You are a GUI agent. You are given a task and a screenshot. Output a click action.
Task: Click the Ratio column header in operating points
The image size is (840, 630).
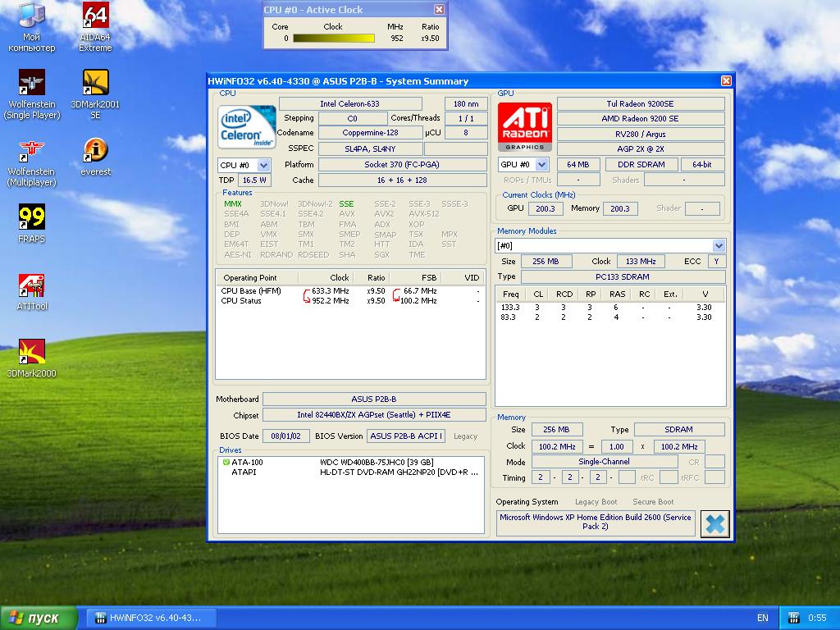click(x=370, y=277)
